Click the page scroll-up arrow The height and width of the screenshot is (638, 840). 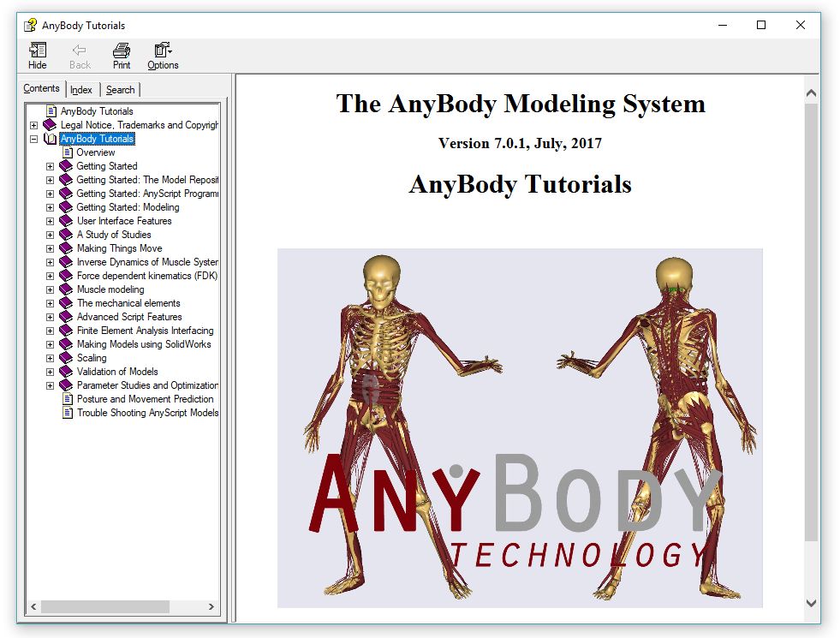[x=811, y=93]
